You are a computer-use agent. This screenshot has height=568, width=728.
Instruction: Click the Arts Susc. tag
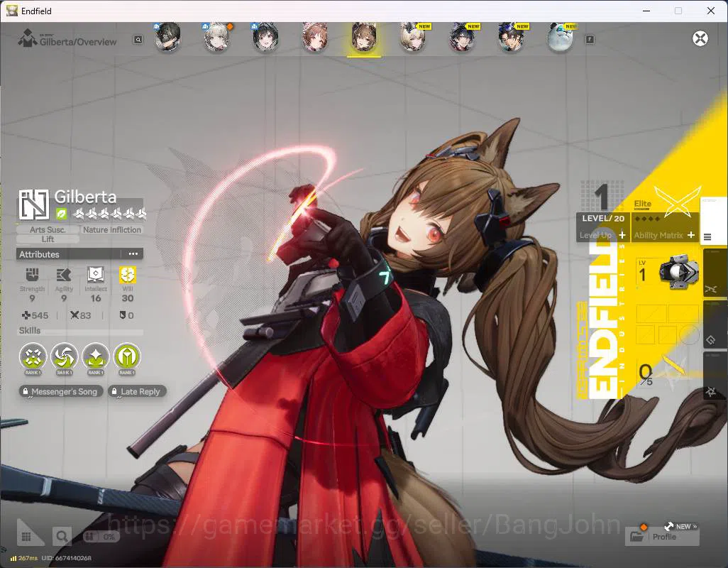[48, 229]
